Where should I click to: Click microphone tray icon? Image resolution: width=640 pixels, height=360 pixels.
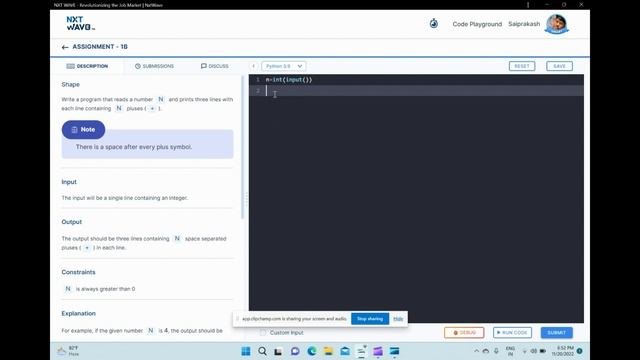pos(496,351)
